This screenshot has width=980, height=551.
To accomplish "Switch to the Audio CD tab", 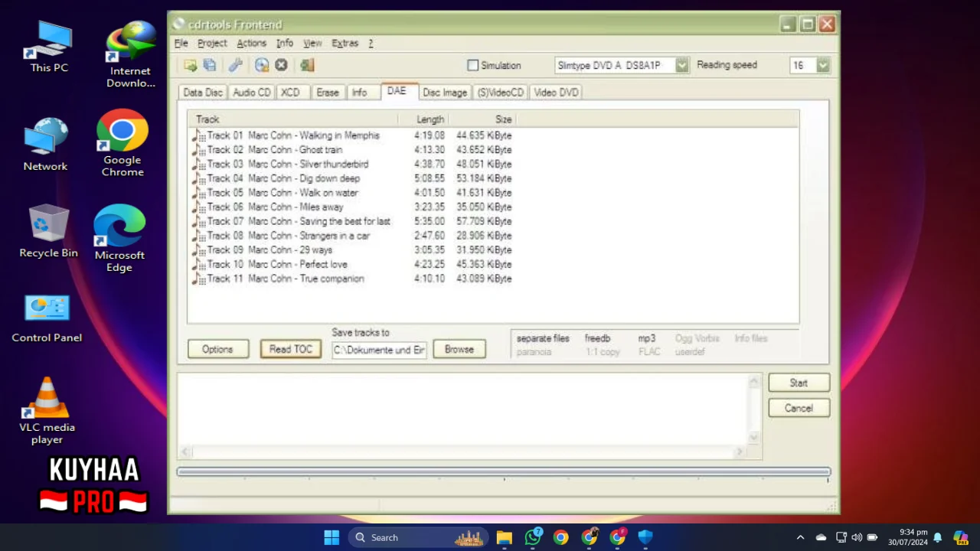I will tap(252, 93).
